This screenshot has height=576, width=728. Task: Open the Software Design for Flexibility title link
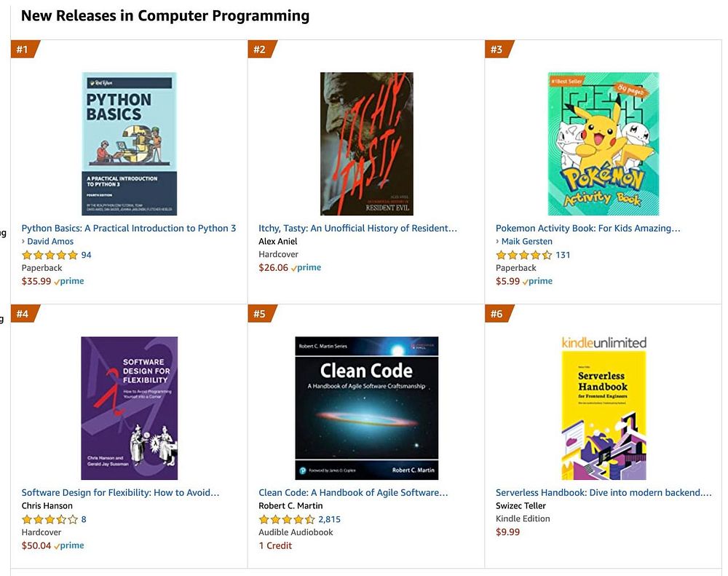pyautogui.click(x=120, y=492)
